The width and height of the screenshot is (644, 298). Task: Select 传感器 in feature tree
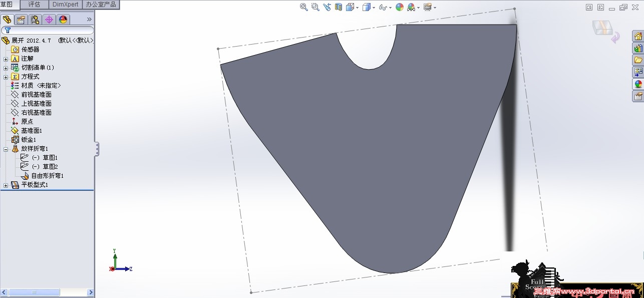[30, 49]
